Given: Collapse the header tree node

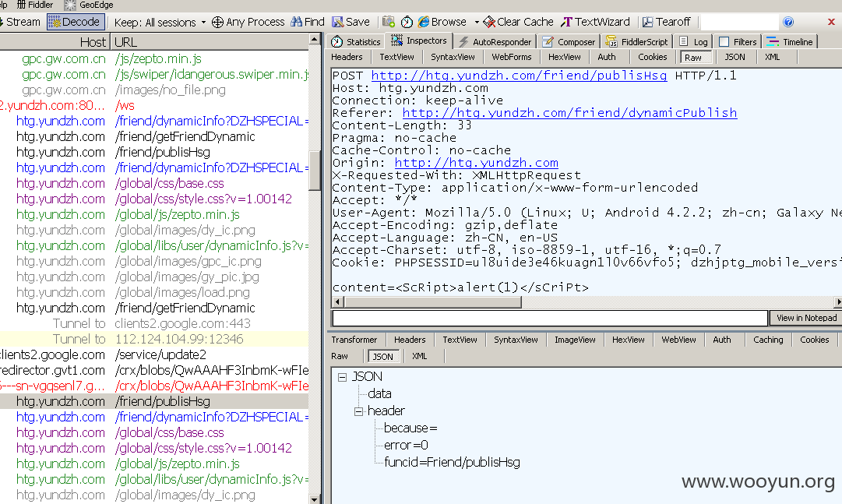Looking at the screenshot, I should point(359,411).
